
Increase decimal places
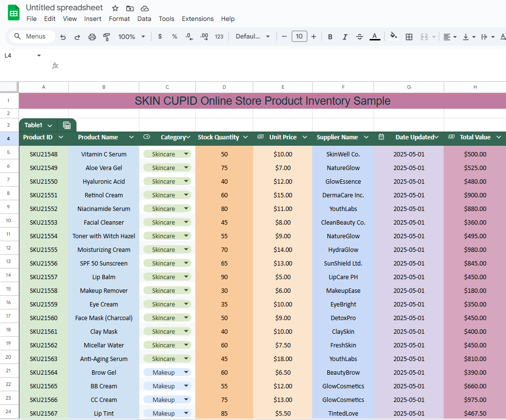click(204, 37)
